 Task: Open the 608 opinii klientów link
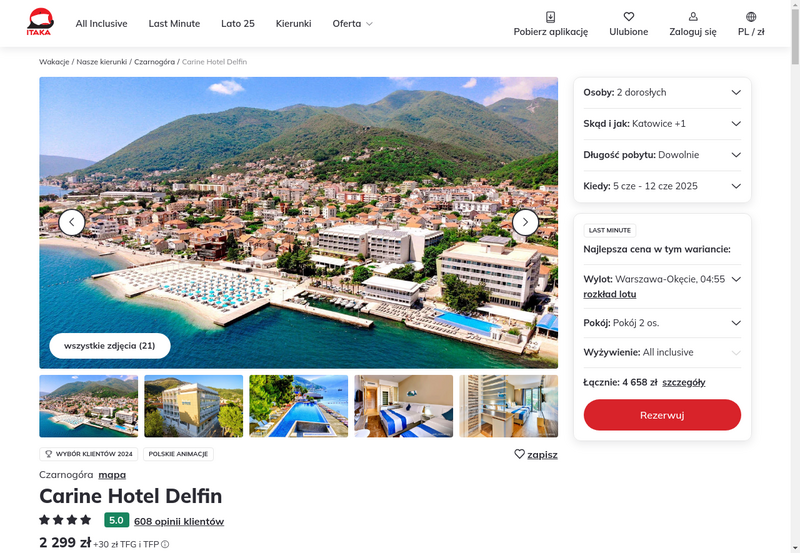coord(179,521)
